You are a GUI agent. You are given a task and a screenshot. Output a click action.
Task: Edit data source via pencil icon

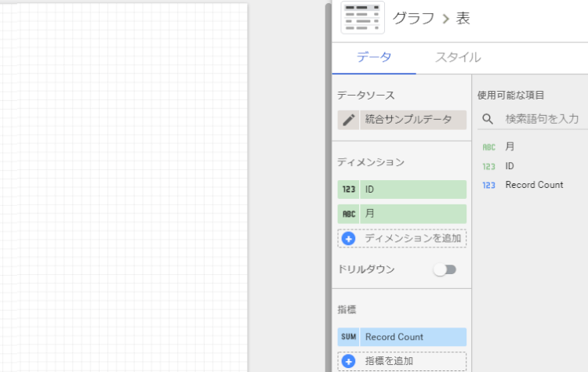348,120
